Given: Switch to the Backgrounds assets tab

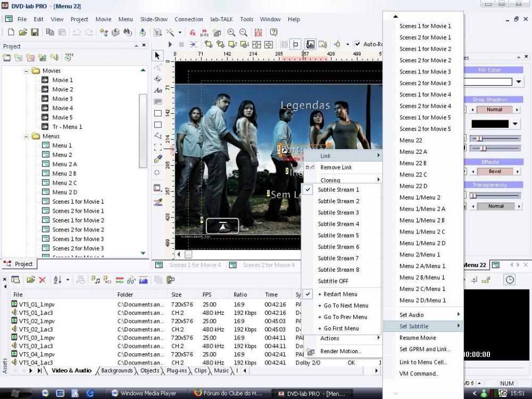Looking at the screenshot, I should pyautogui.click(x=117, y=371).
